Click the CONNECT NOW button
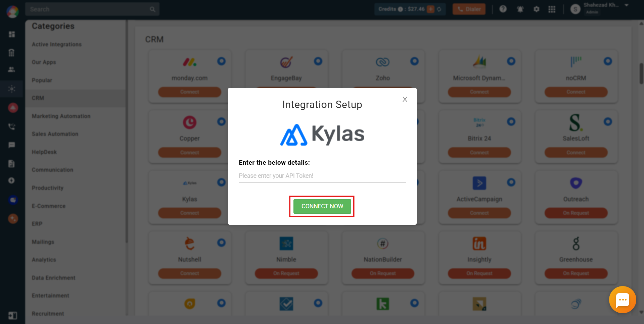Image resolution: width=644 pixels, height=324 pixels. pyautogui.click(x=322, y=206)
